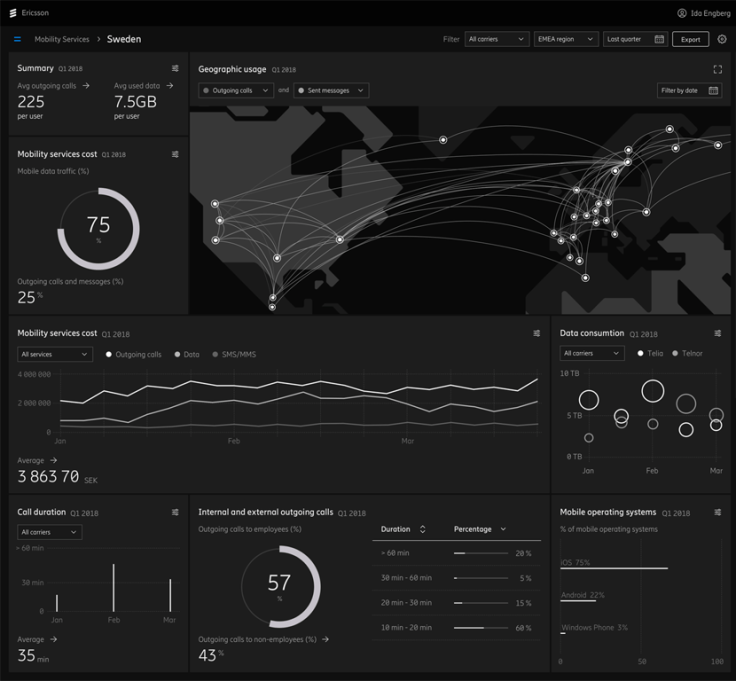The image size is (736, 681).
Task: Expand Geographic usage map to fullscreen
Action: click(717, 69)
